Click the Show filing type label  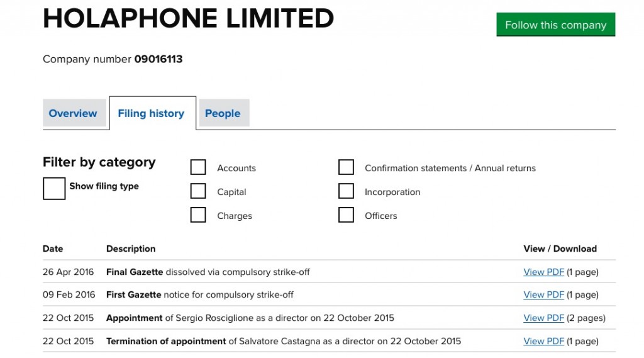[104, 186]
